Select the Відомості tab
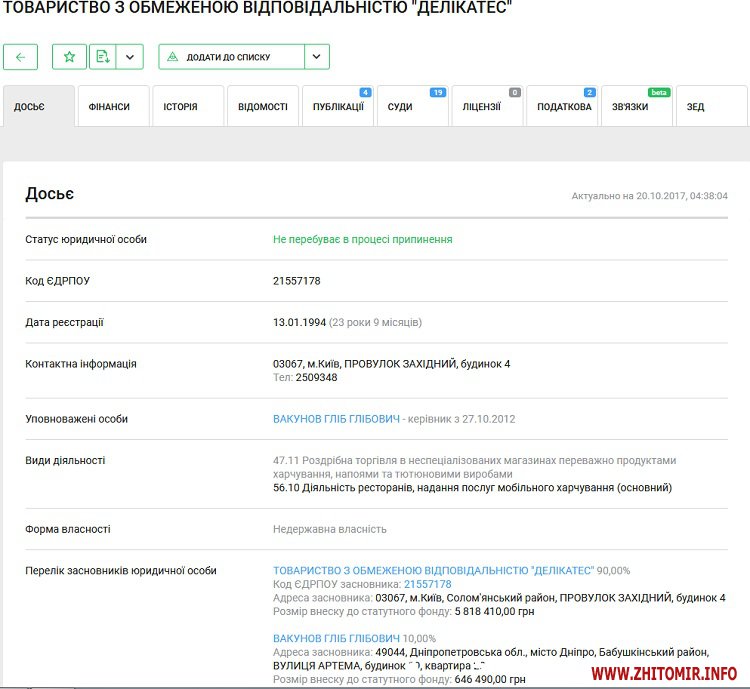The width and height of the screenshot is (750, 689). 262,107
